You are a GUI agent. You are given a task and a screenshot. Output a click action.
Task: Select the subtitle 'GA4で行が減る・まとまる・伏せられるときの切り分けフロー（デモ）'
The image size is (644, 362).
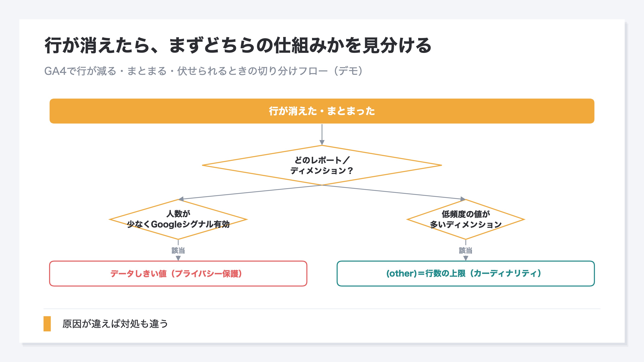(x=203, y=71)
